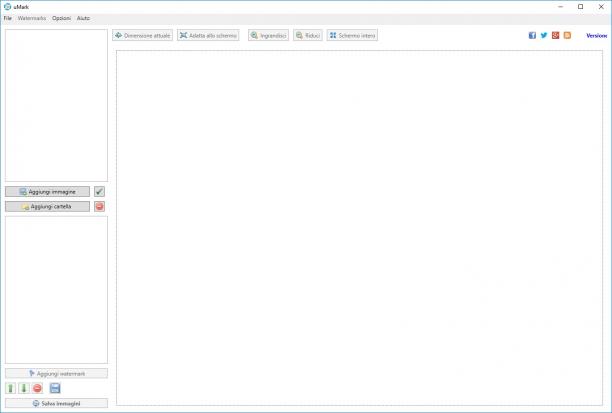Screen dimensions: 612x413
Task: Click the Aggiungi watermark button
Action: click(x=56, y=374)
